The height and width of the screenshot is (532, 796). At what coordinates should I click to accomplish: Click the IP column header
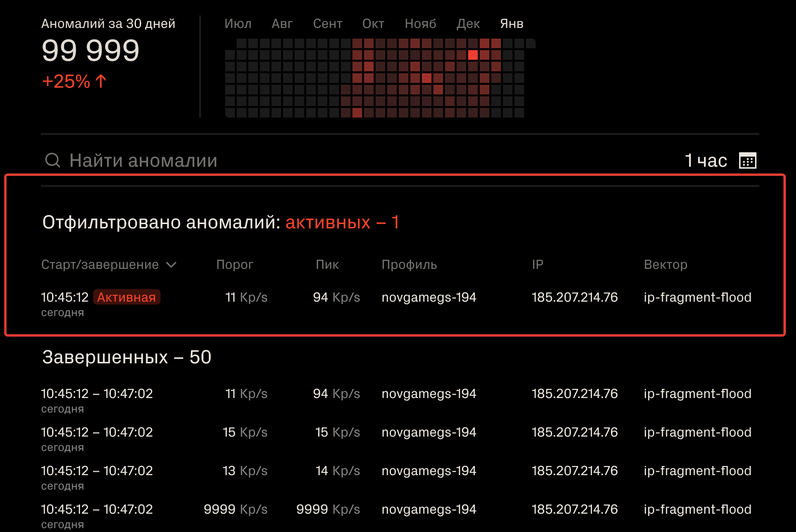pyautogui.click(x=537, y=265)
